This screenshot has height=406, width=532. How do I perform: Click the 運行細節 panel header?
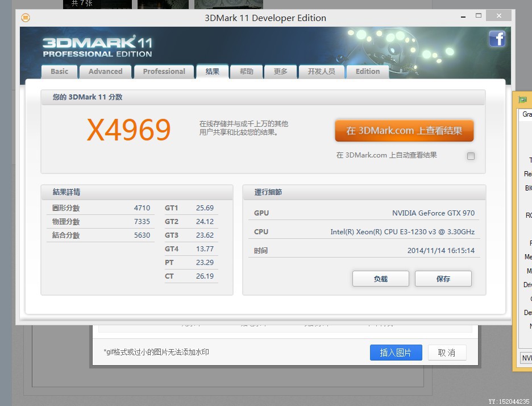pos(364,192)
